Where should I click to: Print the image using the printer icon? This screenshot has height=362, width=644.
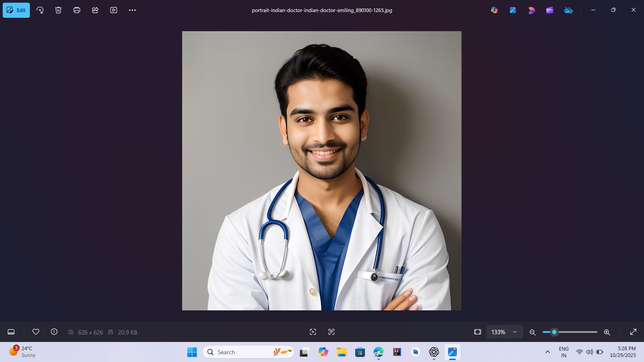click(x=77, y=10)
